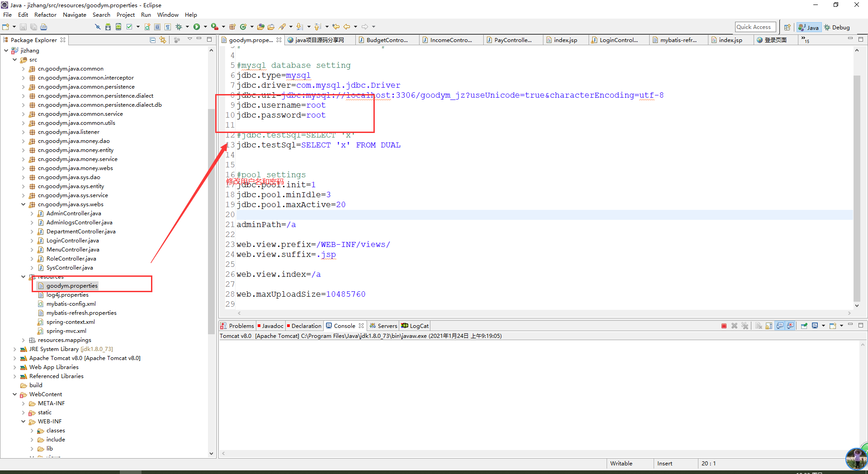Viewport: 868px width, 474px height.
Task: Toggle Show Console When Standard Error Changes
Action: click(x=790, y=326)
